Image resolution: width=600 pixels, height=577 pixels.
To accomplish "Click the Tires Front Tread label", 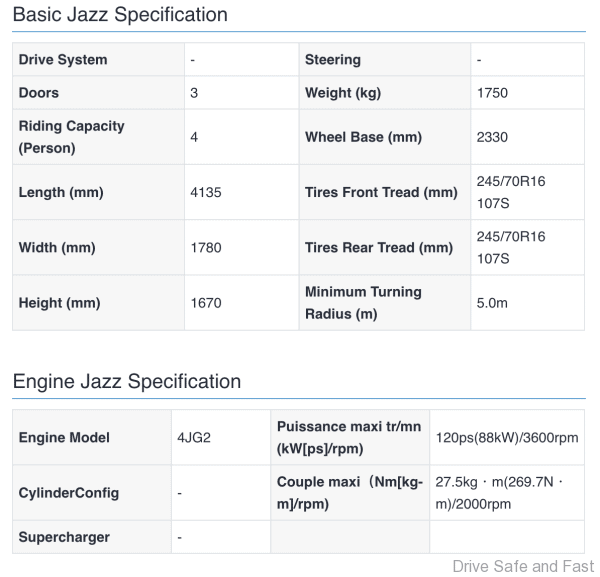I will coord(381,192).
